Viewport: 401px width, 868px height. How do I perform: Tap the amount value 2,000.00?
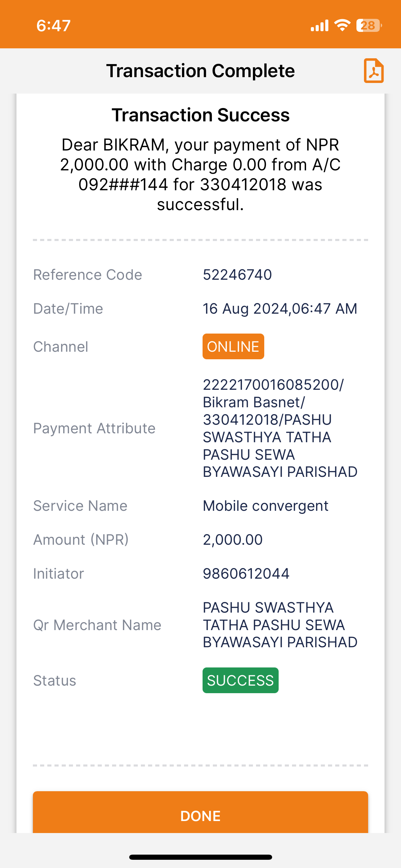pos(233,540)
